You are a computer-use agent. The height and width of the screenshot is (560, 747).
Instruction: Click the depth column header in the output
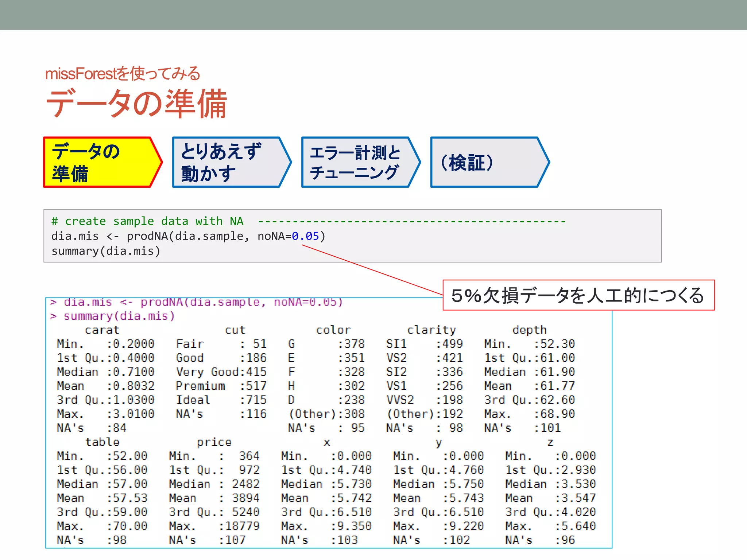tap(529, 330)
